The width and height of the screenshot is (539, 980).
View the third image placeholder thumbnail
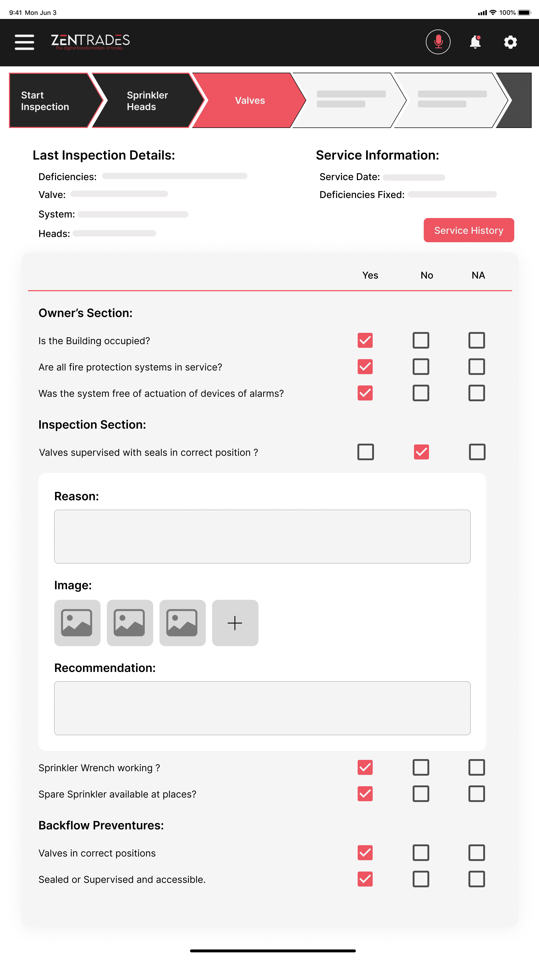182,623
